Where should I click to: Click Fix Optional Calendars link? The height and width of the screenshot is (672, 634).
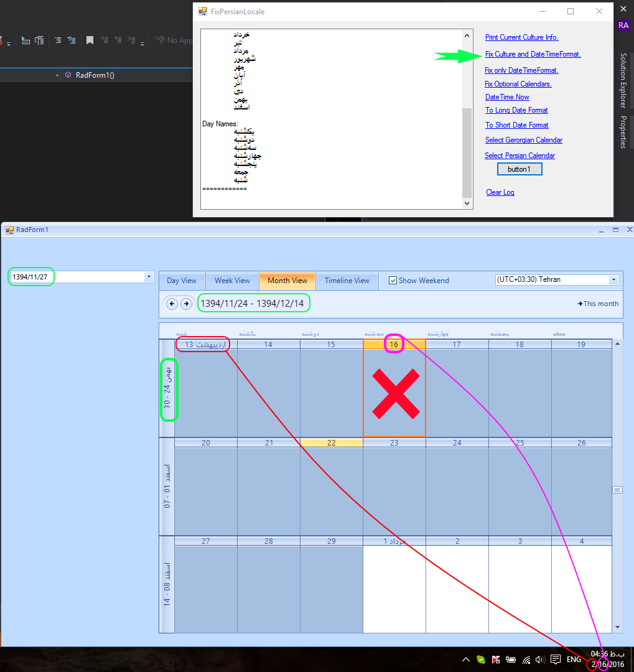[518, 84]
